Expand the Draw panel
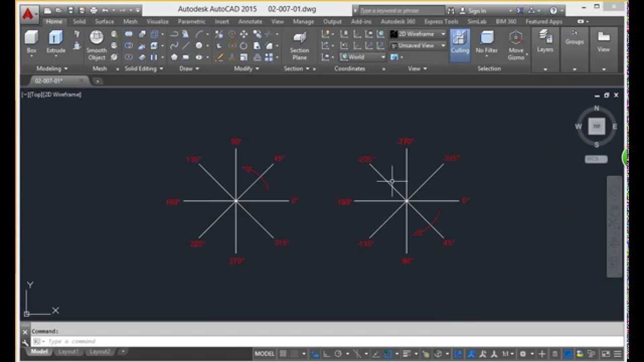The image size is (644, 362). [189, 68]
